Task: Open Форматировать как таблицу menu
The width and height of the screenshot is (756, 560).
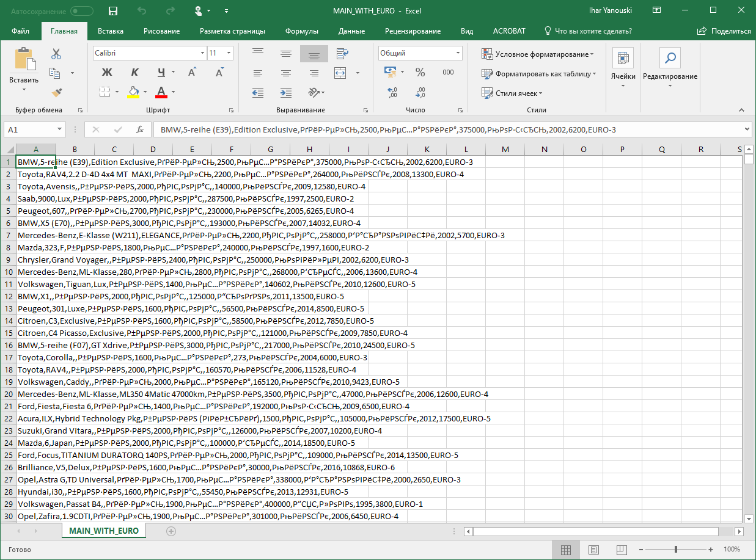Action: coord(539,74)
